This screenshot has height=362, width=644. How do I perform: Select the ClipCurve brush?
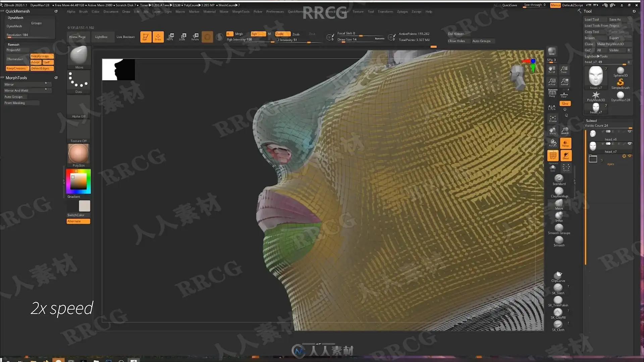tap(558, 277)
